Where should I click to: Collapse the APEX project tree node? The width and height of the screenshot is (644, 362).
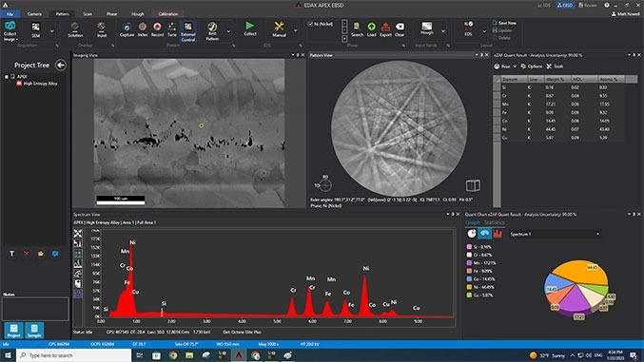pos(6,77)
